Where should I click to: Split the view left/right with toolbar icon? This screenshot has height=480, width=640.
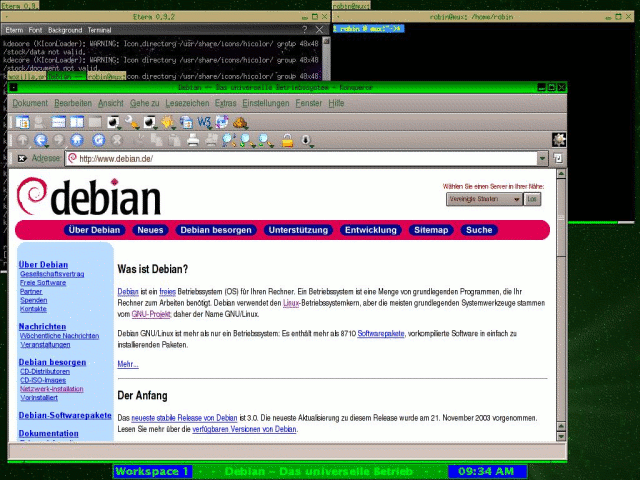point(77,122)
